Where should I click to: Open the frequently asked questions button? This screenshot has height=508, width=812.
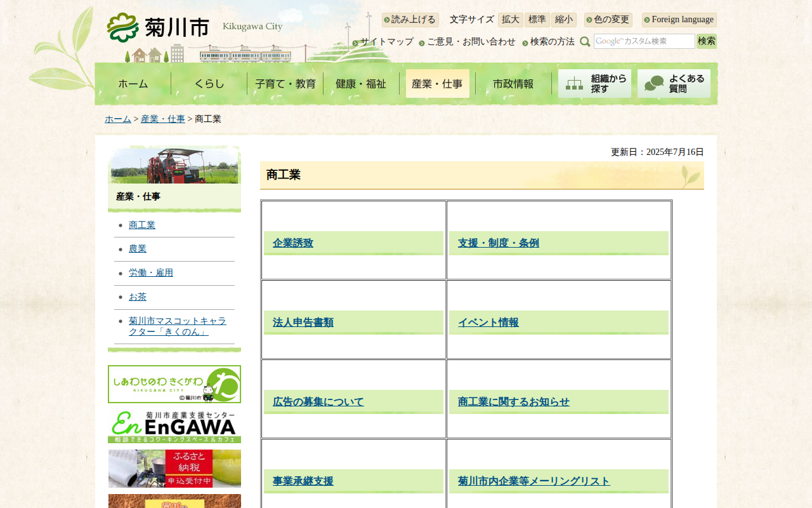(674, 84)
